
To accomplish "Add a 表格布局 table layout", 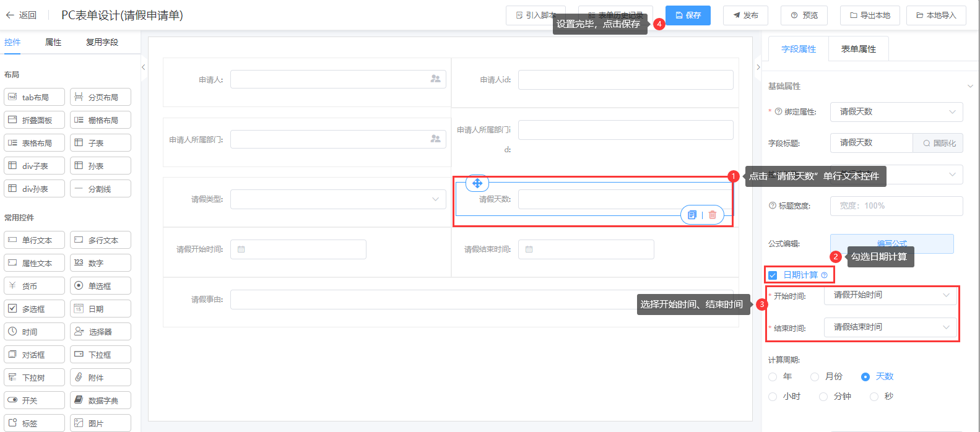I will (x=34, y=143).
